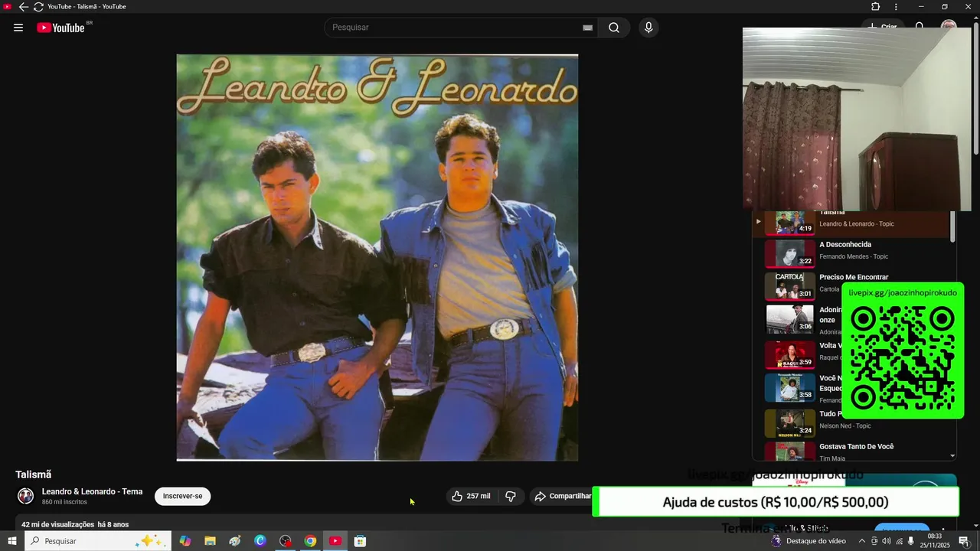The height and width of the screenshot is (551, 980).
Task: Open the volume control in system tray
Action: pos(887,541)
